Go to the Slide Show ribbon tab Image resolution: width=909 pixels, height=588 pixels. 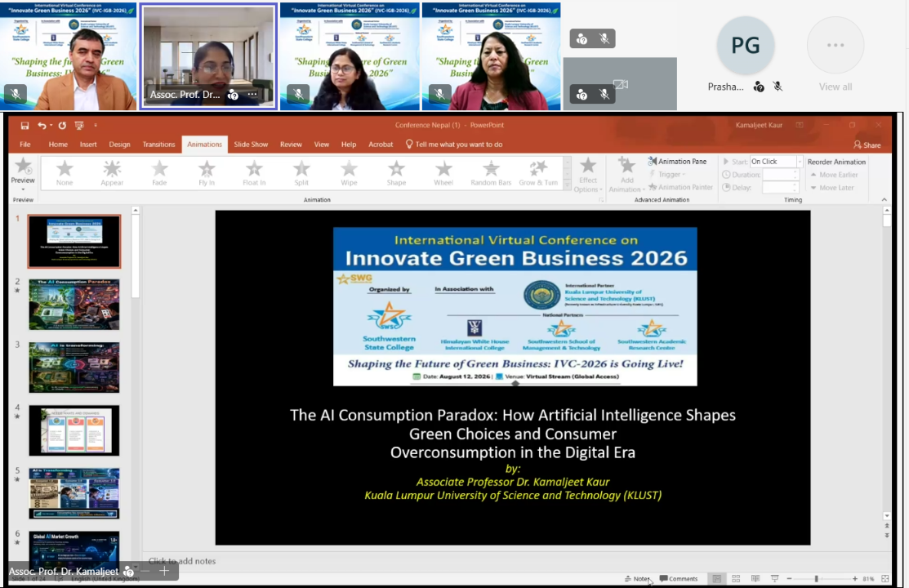pyautogui.click(x=251, y=145)
